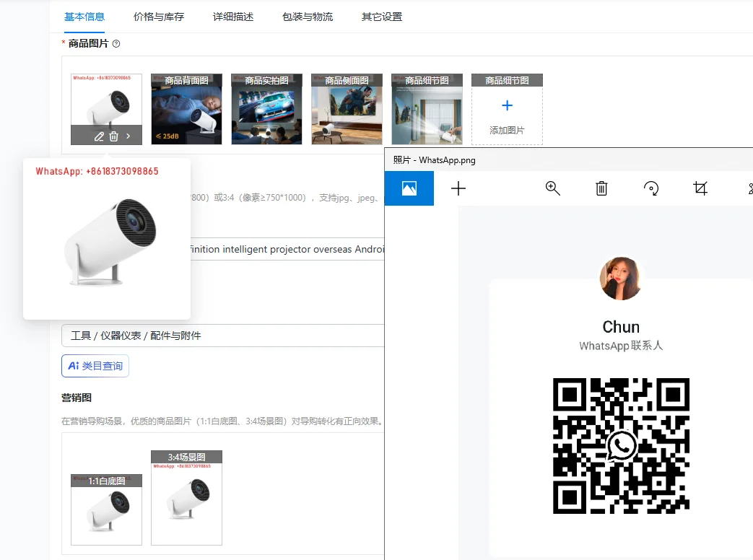Click the delete trash icon in Photos
This screenshot has width=753, height=560.
[x=601, y=188]
